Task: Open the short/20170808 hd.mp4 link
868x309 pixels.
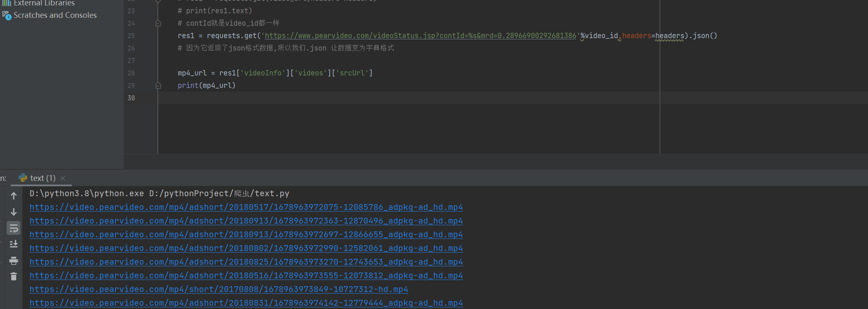Action: 218,289
